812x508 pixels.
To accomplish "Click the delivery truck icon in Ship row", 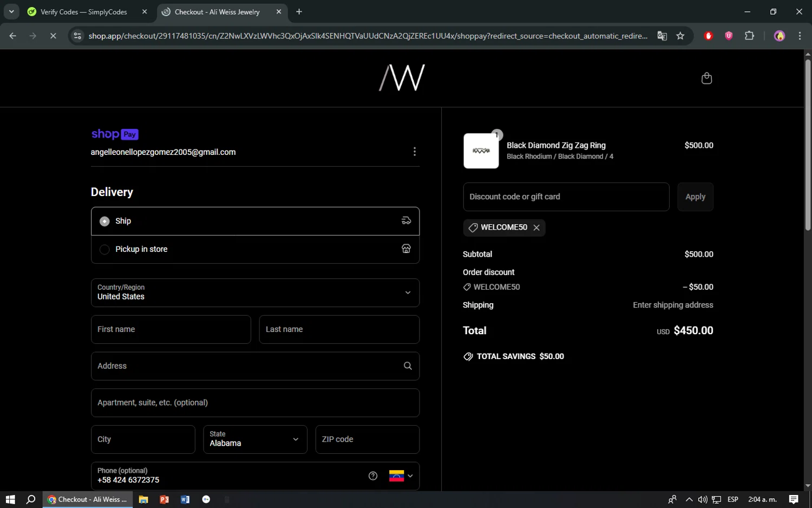I will tap(406, 221).
